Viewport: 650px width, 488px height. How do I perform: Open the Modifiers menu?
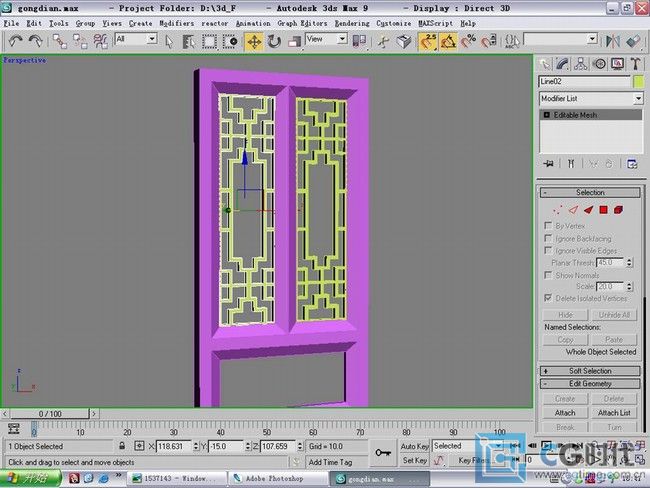point(177,23)
